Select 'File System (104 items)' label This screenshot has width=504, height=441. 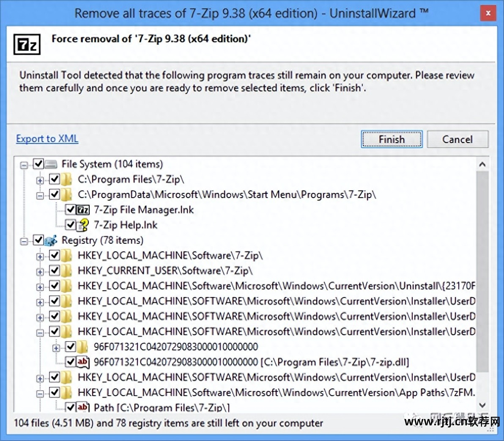tap(112, 164)
